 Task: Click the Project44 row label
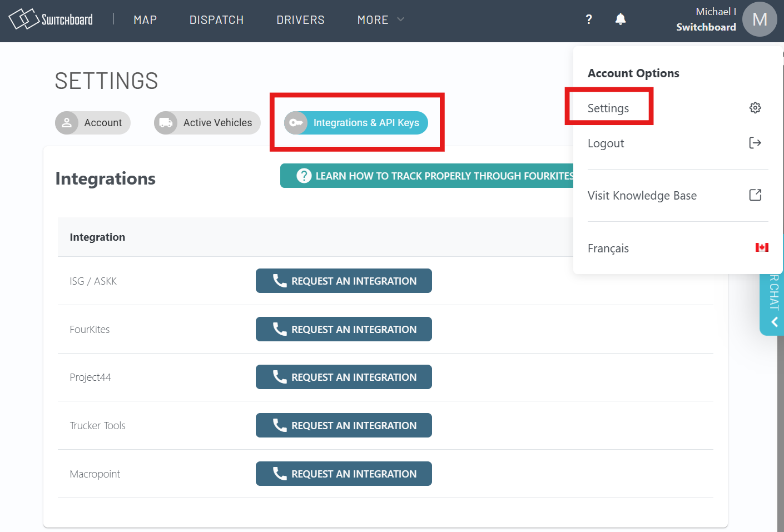pos(90,377)
